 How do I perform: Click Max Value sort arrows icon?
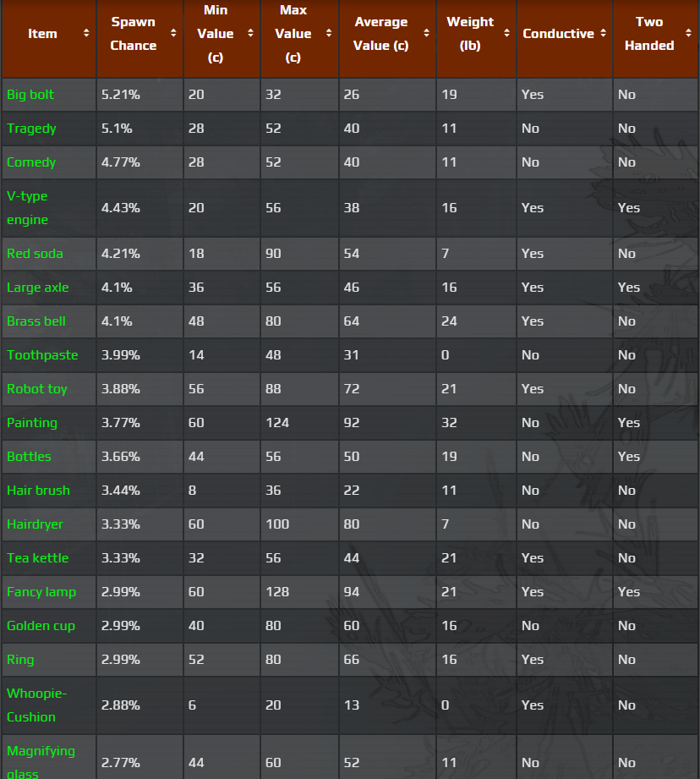click(x=329, y=34)
